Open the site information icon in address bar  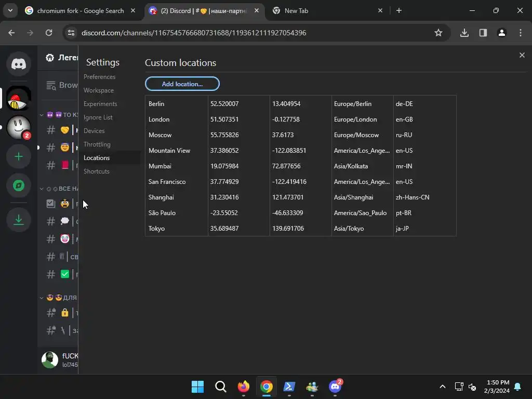coord(71,33)
